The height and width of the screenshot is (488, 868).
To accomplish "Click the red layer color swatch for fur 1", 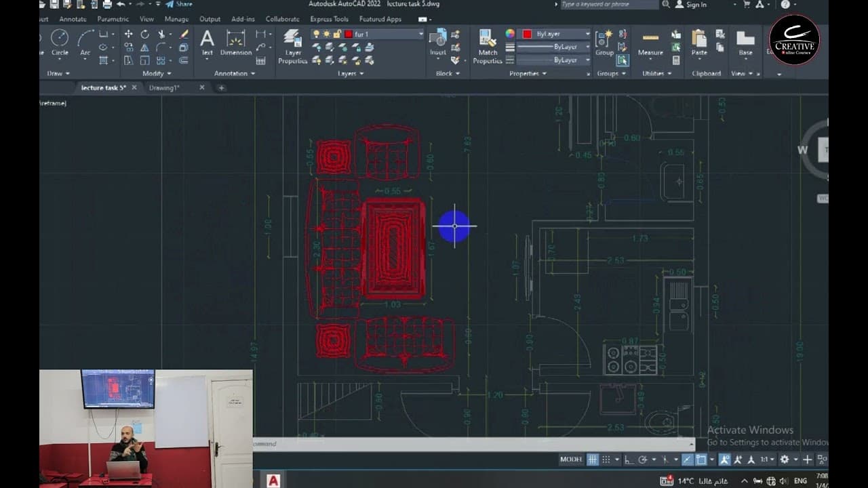I will [x=349, y=34].
